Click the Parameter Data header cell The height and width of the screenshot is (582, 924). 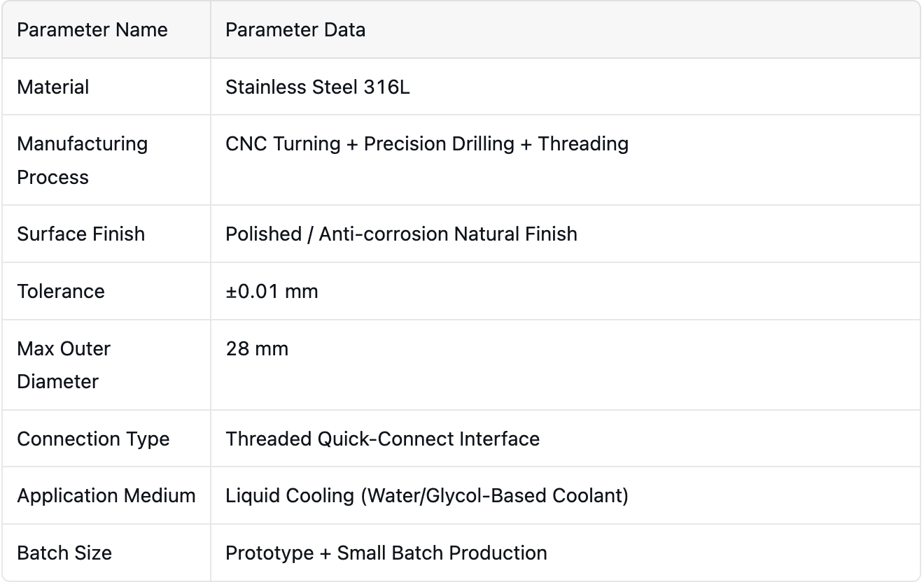click(566, 29)
